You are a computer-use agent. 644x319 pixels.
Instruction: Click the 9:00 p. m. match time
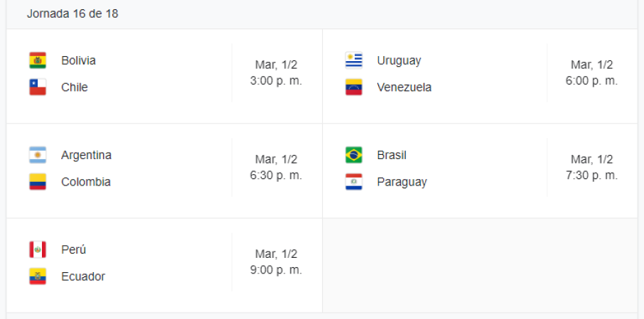pyautogui.click(x=276, y=270)
